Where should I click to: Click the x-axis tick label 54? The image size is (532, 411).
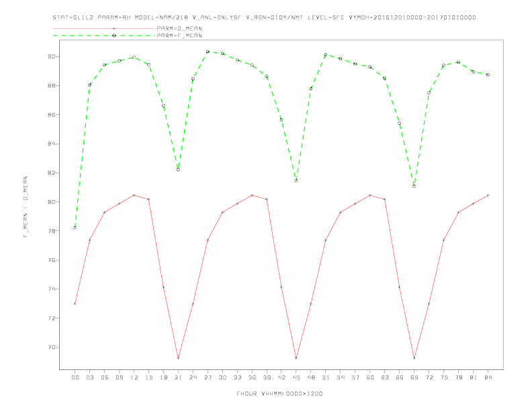pyautogui.click(x=341, y=377)
